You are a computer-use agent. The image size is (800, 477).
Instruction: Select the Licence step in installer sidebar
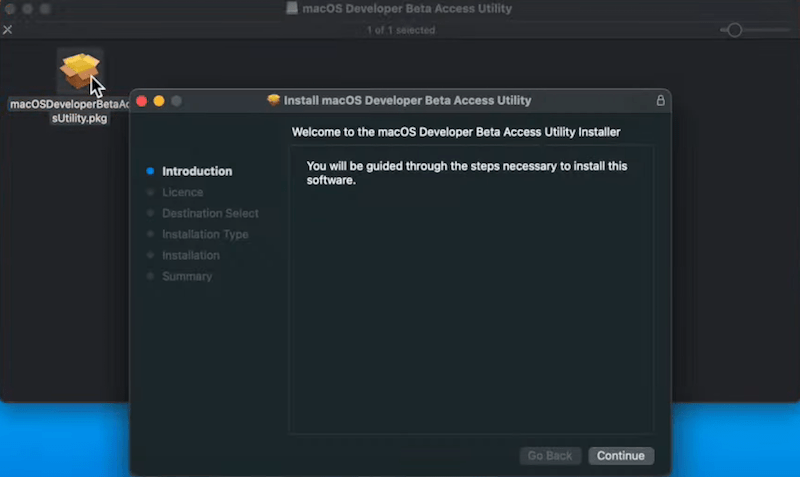point(182,192)
